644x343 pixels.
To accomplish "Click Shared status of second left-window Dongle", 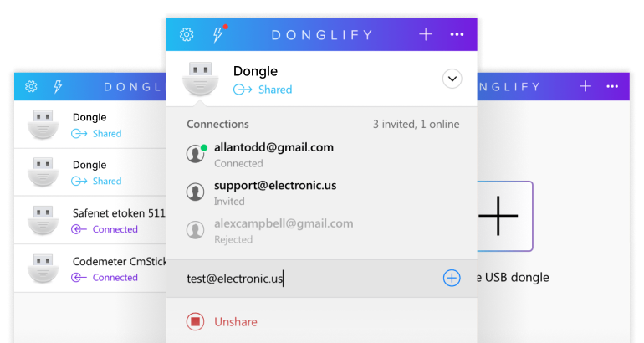I will [107, 182].
